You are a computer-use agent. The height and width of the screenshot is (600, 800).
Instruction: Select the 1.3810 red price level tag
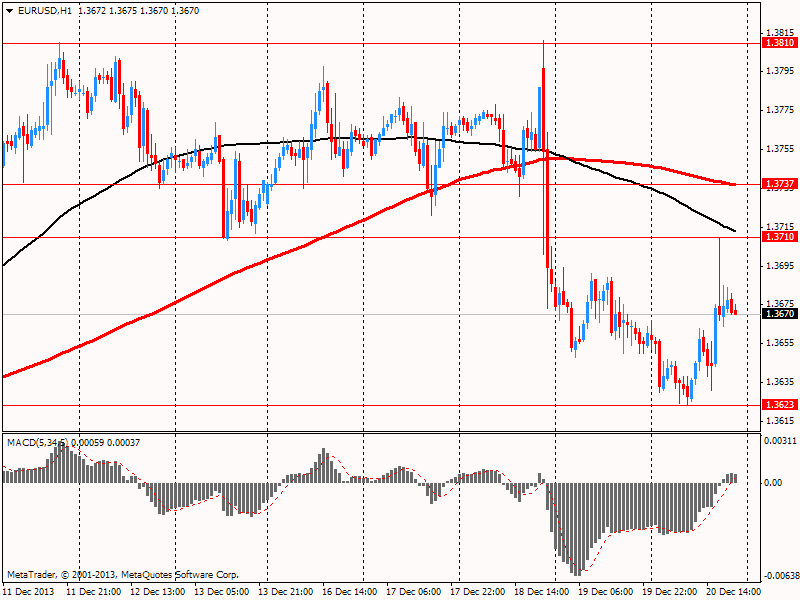click(x=779, y=43)
